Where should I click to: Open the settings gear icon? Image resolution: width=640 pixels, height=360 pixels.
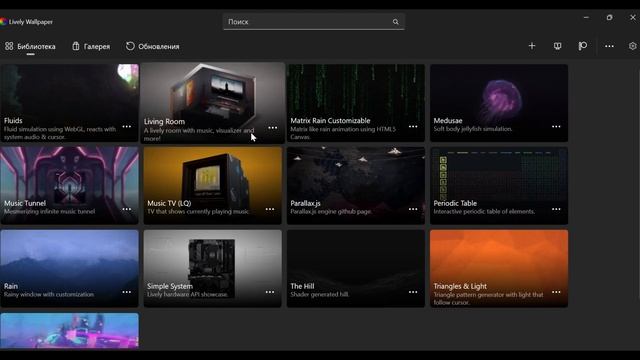633,46
